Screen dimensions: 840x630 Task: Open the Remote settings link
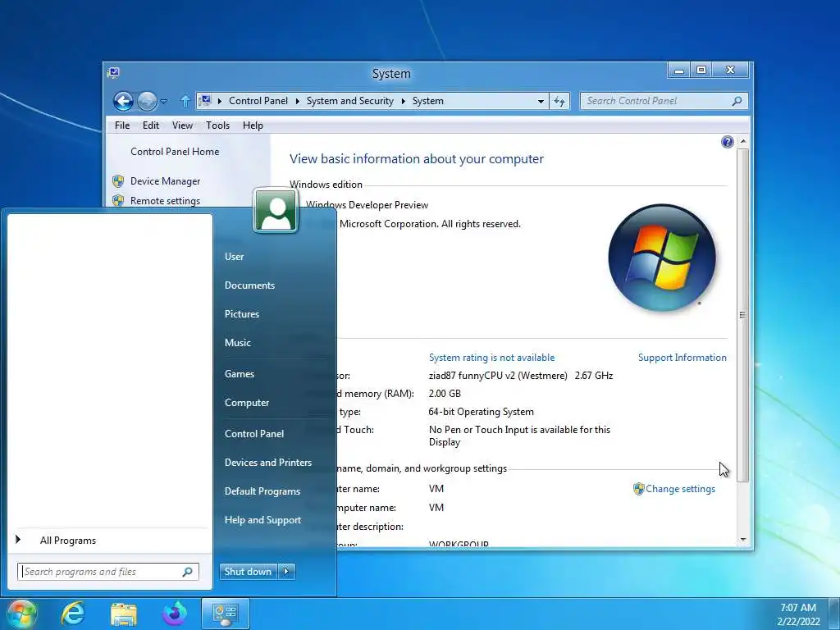[165, 201]
